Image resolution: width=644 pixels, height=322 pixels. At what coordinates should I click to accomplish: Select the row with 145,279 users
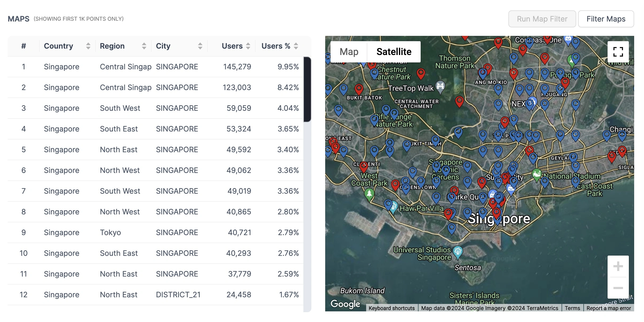pos(156,67)
